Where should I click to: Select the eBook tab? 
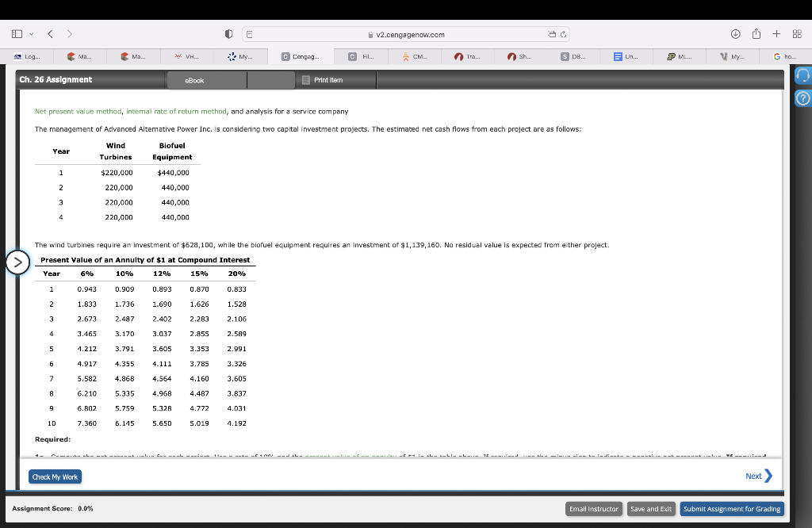point(195,79)
